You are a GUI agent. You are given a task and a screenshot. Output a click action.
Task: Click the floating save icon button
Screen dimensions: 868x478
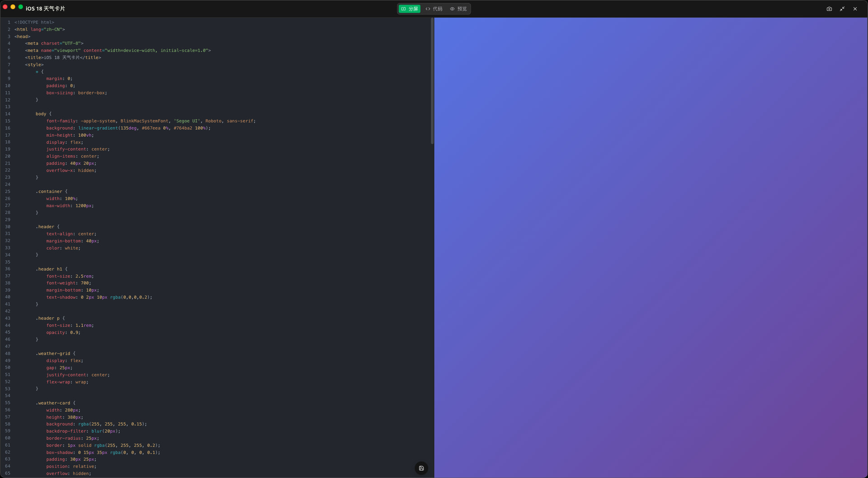421,468
